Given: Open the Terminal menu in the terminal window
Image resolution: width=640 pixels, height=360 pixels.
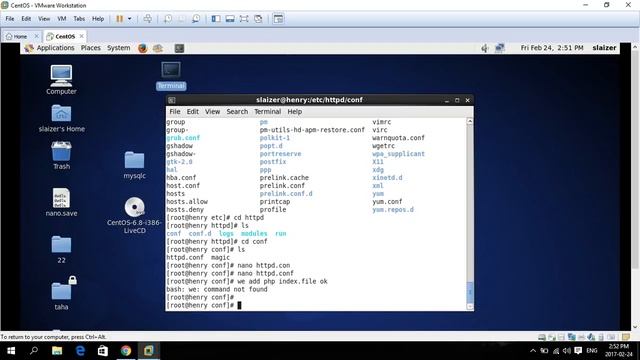Looking at the screenshot, I should coord(267,111).
